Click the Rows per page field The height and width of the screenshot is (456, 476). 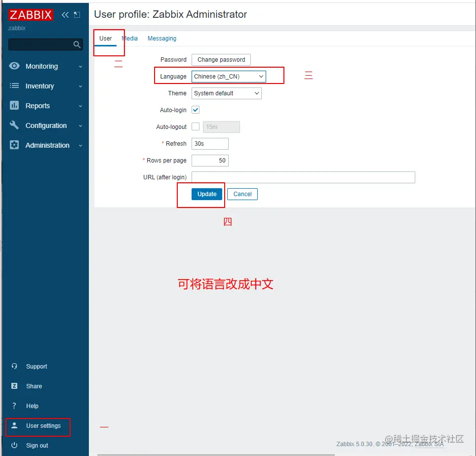[x=210, y=161]
